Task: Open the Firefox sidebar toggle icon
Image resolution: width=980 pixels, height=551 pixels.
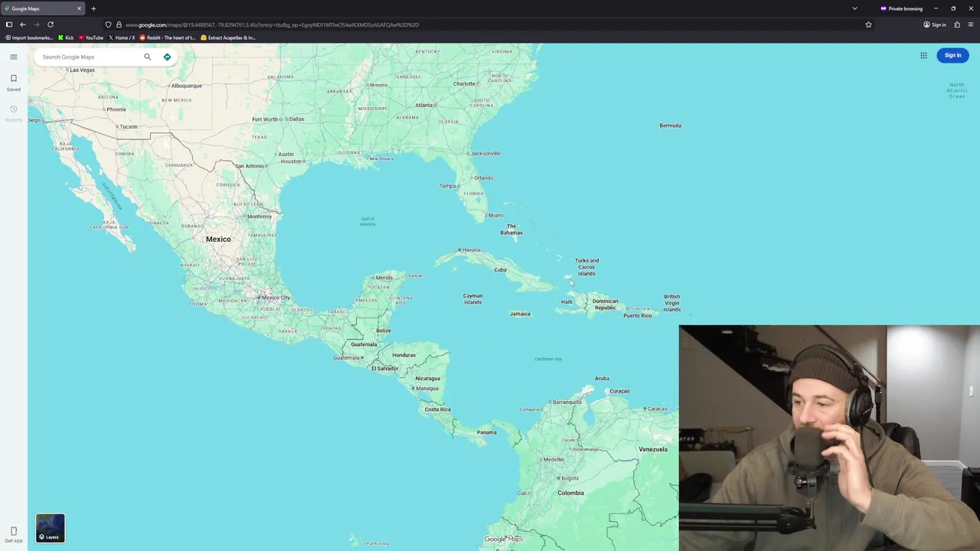Action: click(8, 24)
